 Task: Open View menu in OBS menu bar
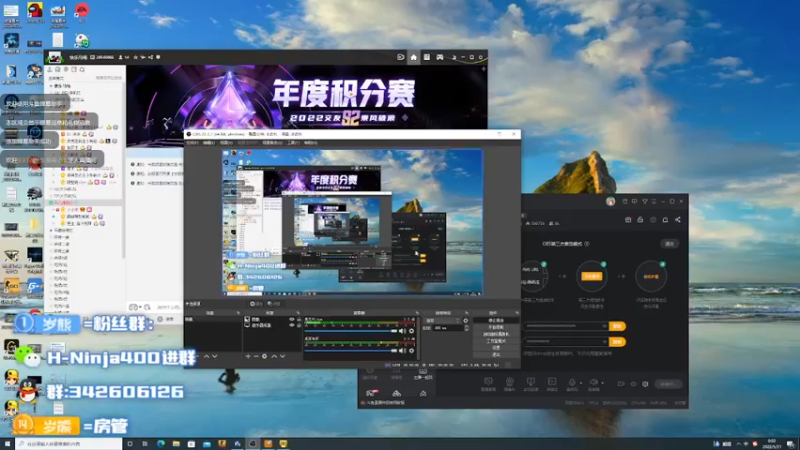[226, 143]
